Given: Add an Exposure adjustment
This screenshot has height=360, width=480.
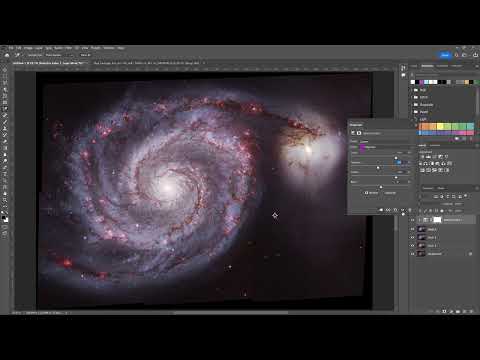Looking at the screenshot, I should coord(440,156).
